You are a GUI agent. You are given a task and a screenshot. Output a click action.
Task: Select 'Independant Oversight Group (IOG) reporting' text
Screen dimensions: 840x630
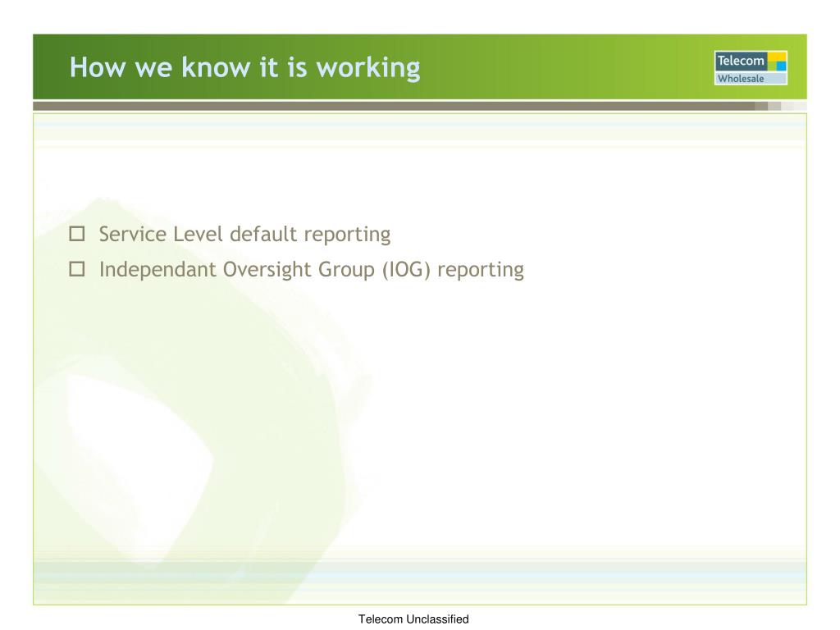click(311, 269)
